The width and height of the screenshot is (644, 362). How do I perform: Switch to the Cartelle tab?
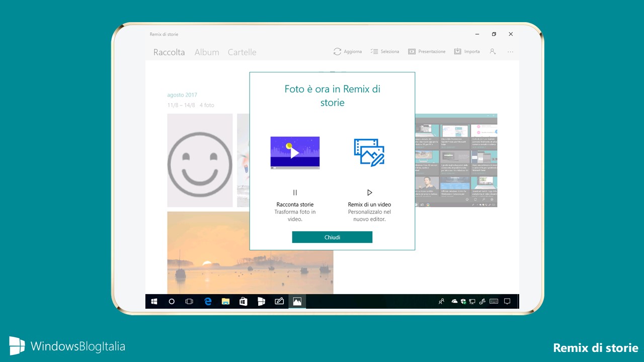[242, 52]
